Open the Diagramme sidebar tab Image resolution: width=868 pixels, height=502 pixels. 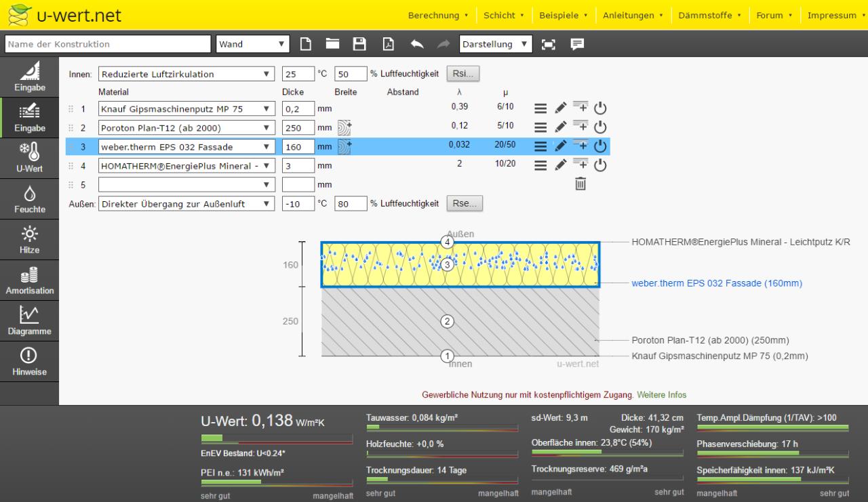(x=29, y=321)
